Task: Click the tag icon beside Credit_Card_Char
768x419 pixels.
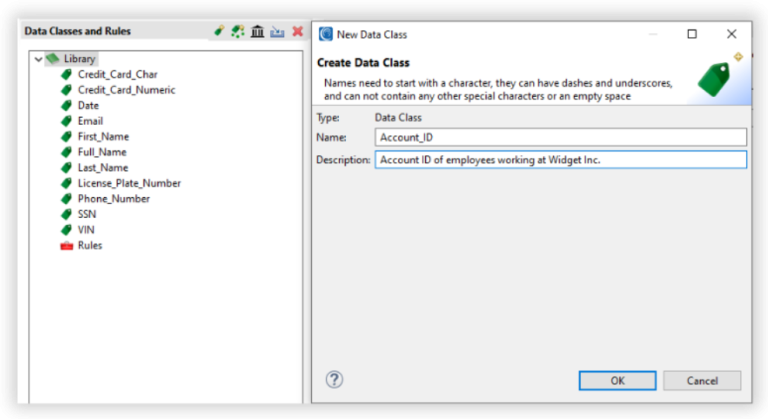Action: coord(66,74)
